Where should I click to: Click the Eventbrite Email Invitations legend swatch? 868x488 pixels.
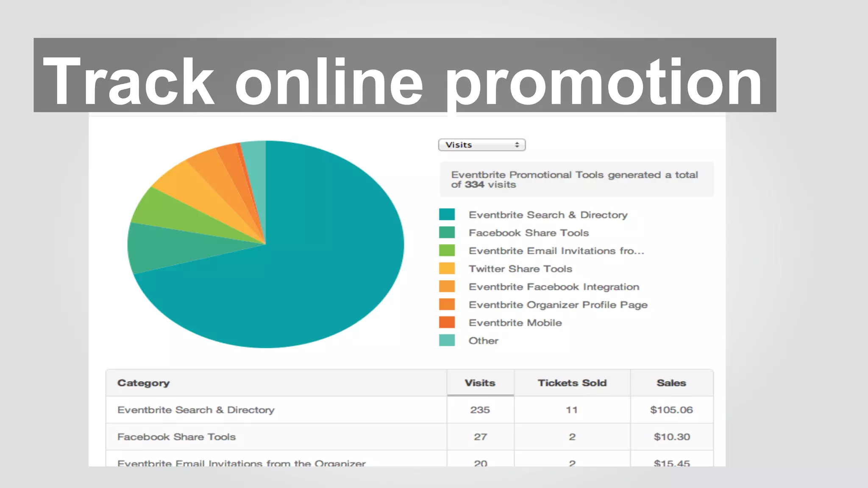click(x=447, y=250)
